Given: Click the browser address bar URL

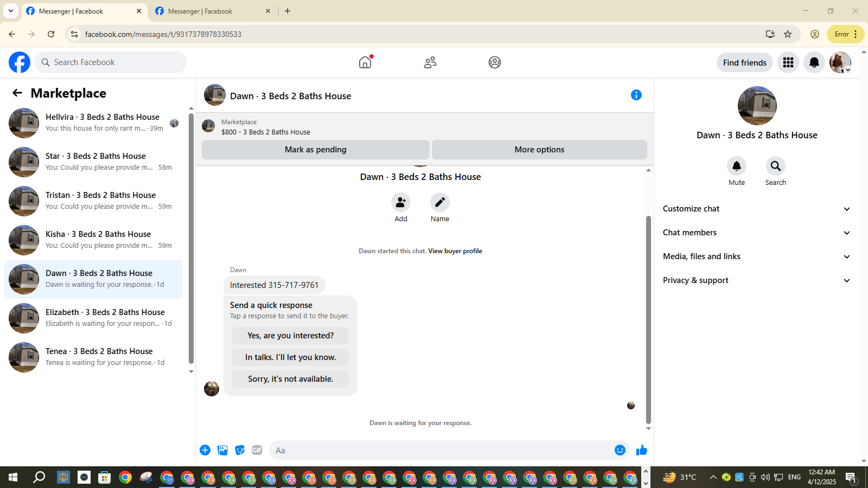Looking at the screenshot, I should 163,34.
